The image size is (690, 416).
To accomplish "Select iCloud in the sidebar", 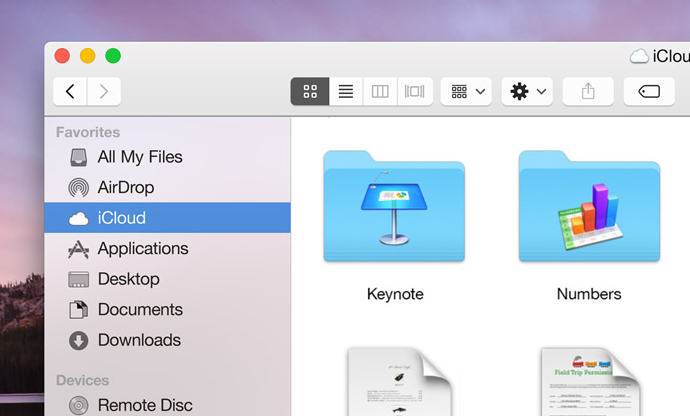I will (167, 218).
